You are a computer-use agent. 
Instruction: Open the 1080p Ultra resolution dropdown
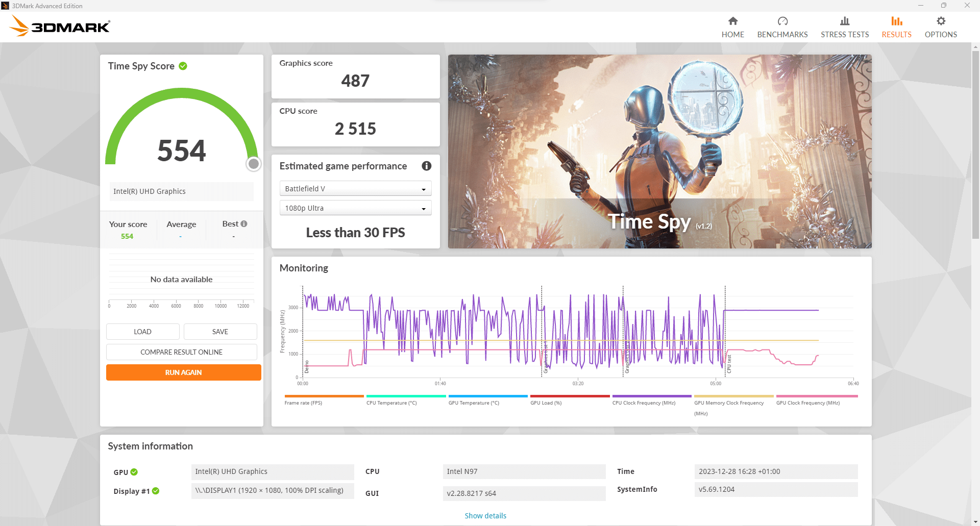pyautogui.click(x=355, y=208)
